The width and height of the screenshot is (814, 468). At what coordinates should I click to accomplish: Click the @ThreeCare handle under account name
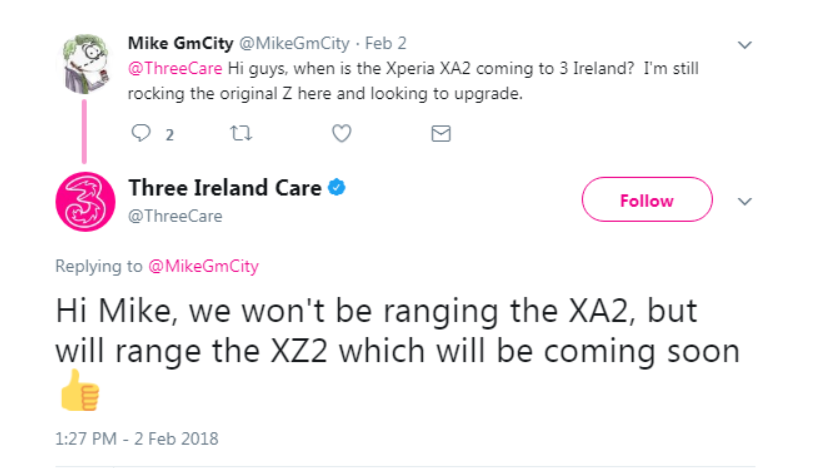coord(175,215)
